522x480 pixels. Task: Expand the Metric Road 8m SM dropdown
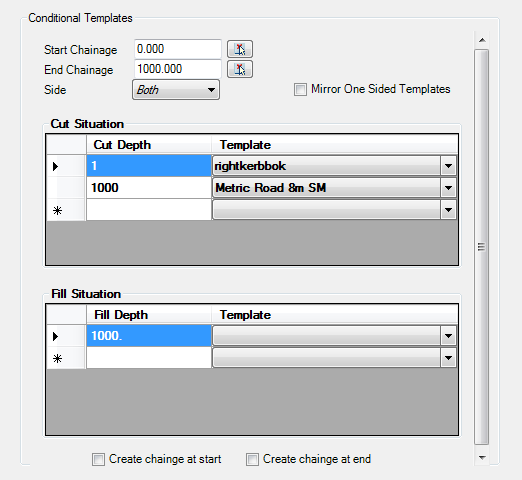448,188
